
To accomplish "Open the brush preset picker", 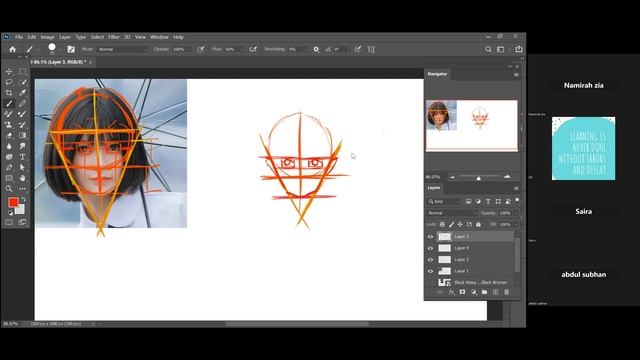I will 52,49.
